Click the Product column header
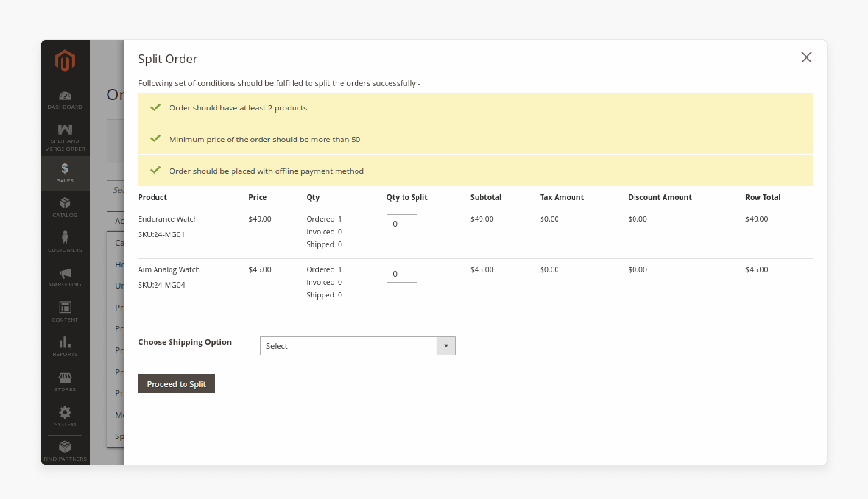Viewport: 868px width, 499px height. click(153, 197)
